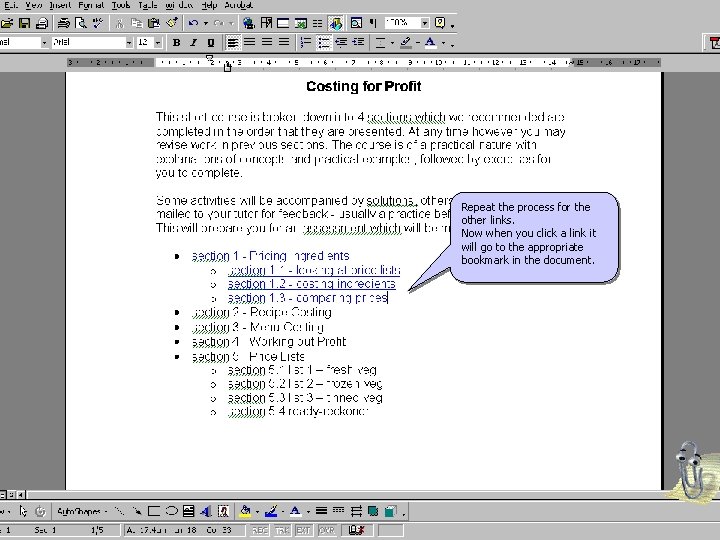Open Print Preview magnifier icon
The width and height of the screenshot is (720, 540).
pyautogui.click(x=81, y=23)
